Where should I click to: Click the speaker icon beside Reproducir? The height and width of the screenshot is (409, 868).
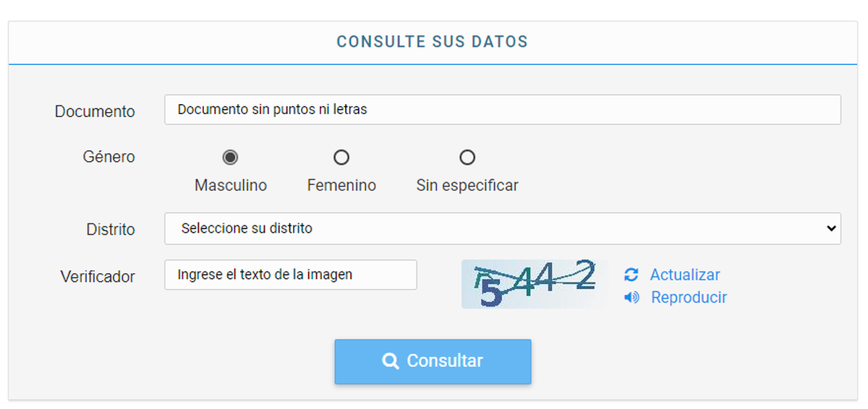pos(631,298)
